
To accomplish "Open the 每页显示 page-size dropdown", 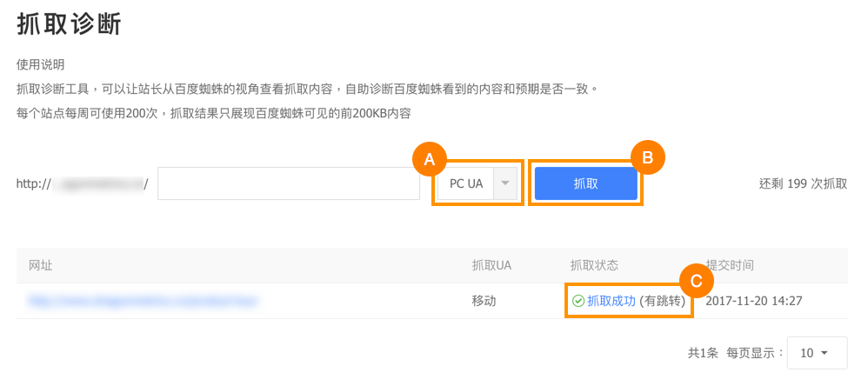I will point(817,353).
